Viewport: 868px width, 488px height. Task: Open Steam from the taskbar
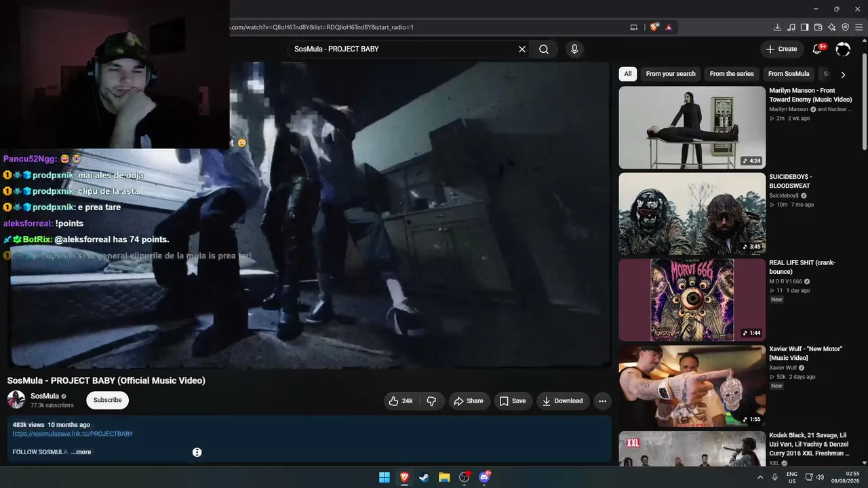click(424, 477)
